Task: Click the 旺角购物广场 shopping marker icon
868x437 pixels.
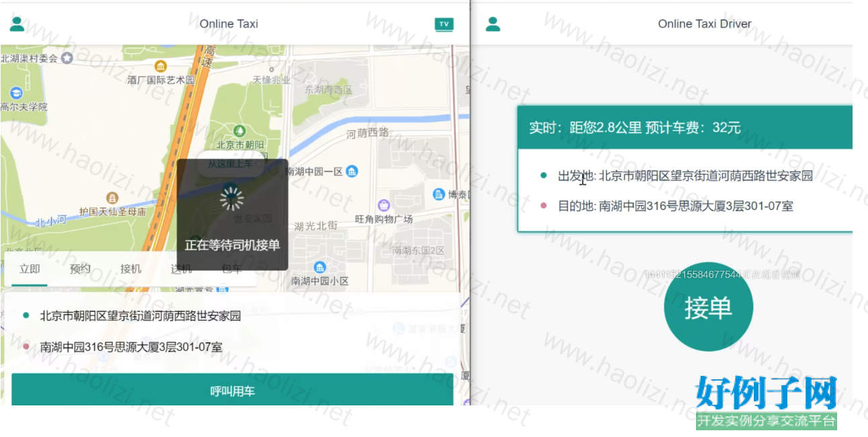Action: (x=384, y=205)
